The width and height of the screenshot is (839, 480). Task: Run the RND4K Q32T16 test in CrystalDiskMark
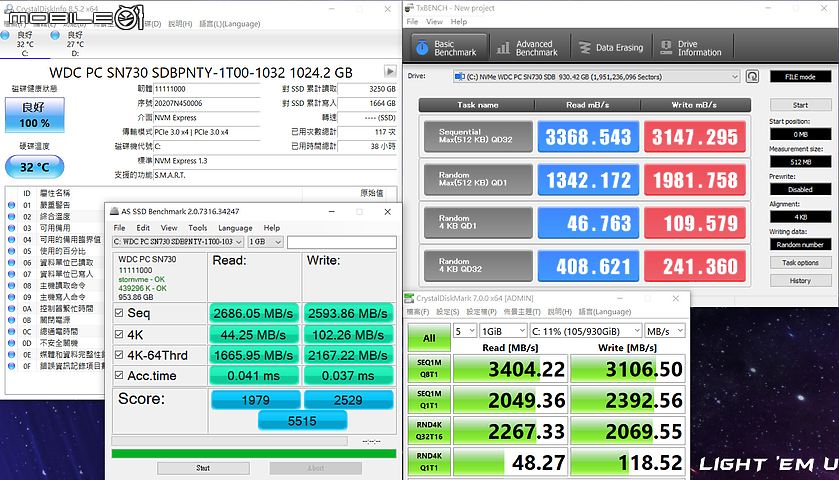point(429,431)
